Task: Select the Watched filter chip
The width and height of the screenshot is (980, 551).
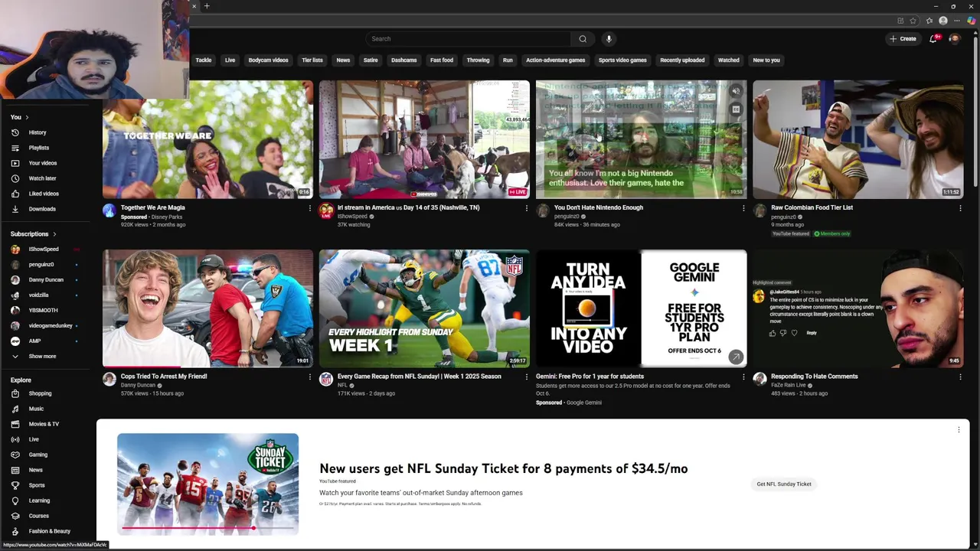Action: click(728, 60)
